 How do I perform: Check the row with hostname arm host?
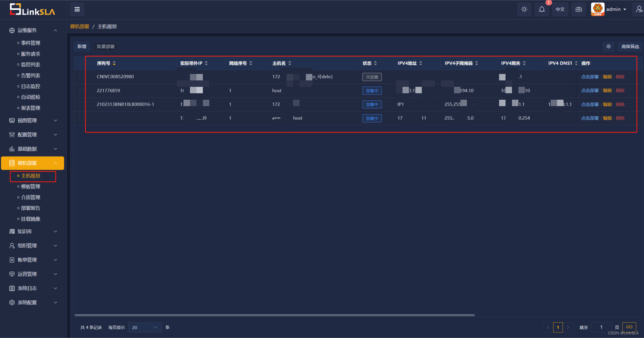point(81,118)
